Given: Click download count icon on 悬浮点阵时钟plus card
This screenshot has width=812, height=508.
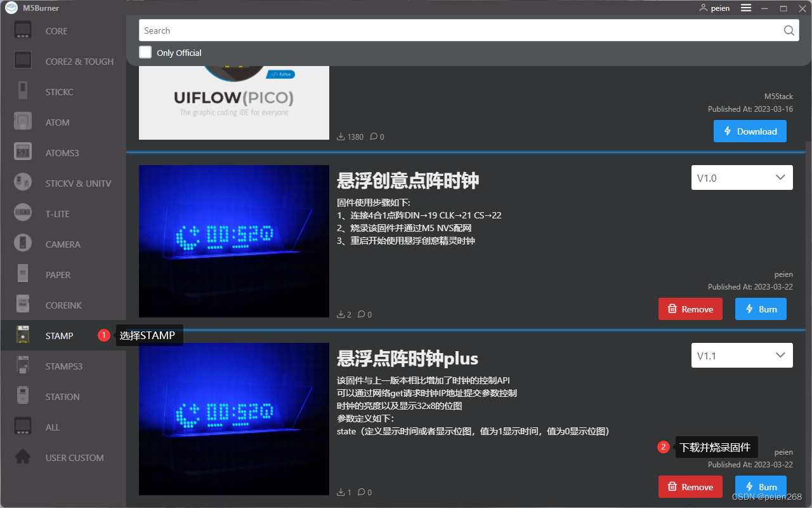Looking at the screenshot, I should pyautogui.click(x=341, y=492).
